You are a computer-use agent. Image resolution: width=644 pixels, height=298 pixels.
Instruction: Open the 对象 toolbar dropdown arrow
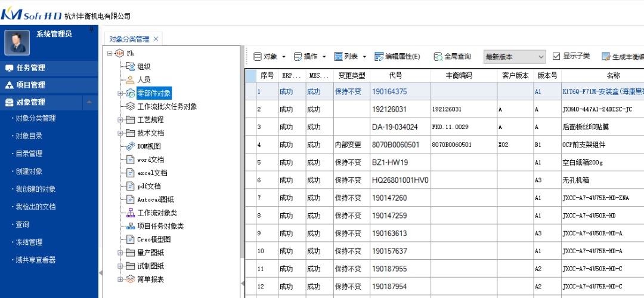(x=284, y=57)
